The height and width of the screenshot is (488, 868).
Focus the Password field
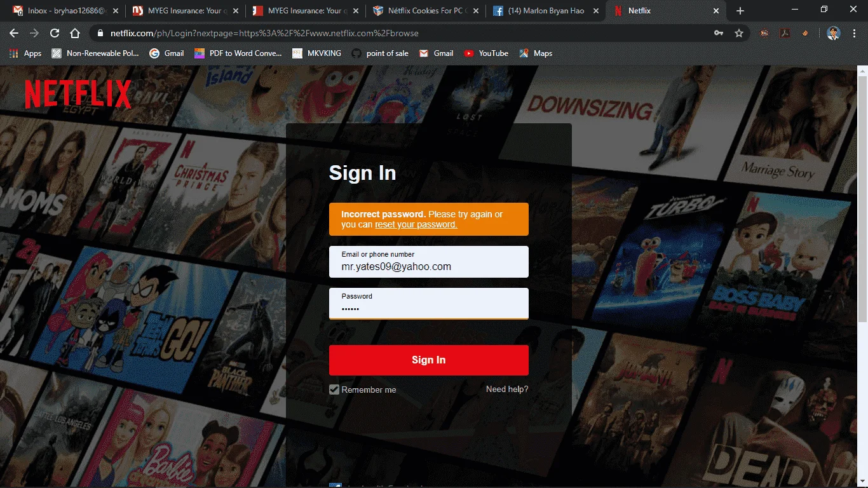click(429, 303)
